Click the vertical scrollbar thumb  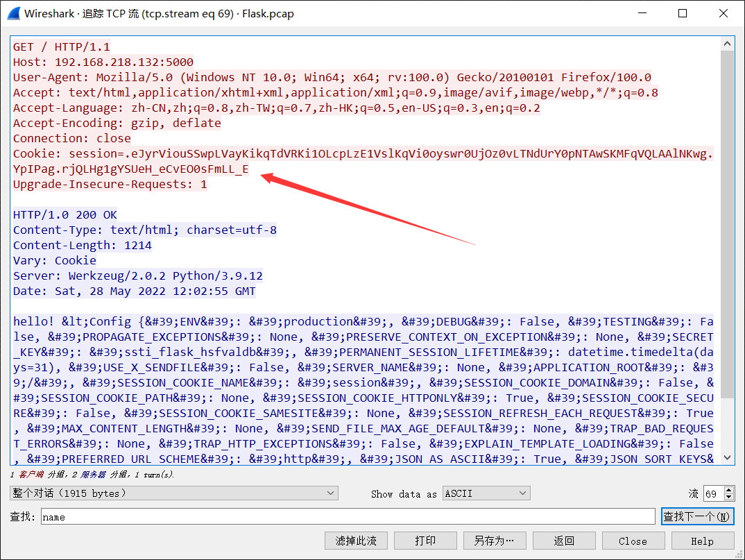coord(727,224)
